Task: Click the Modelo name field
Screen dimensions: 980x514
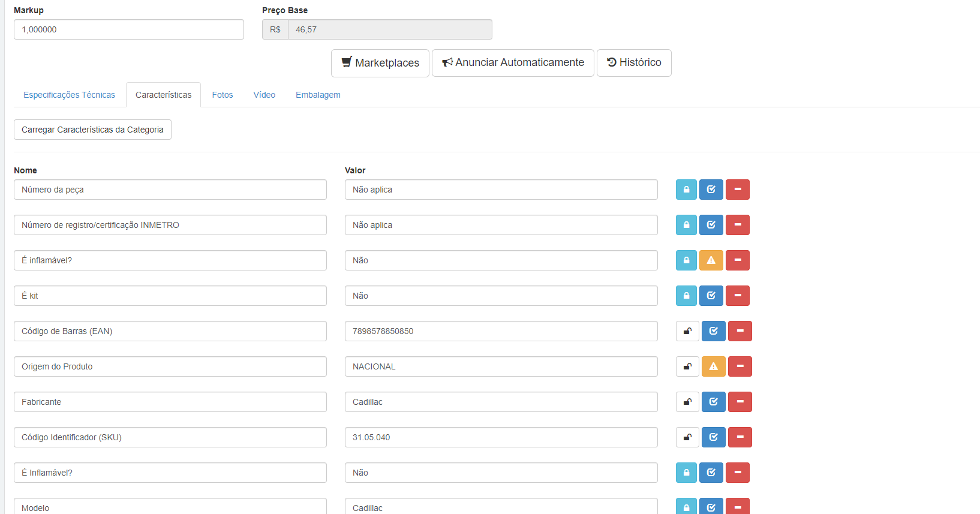Action: coord(170,506)
